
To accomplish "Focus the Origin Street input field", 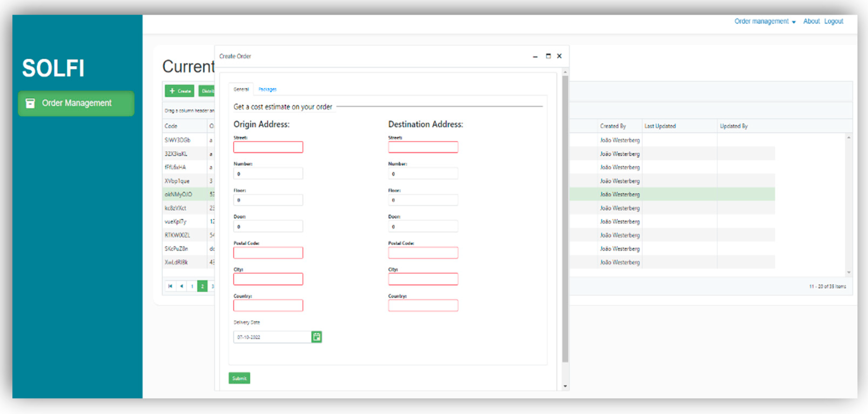I will tap(268, 147).
